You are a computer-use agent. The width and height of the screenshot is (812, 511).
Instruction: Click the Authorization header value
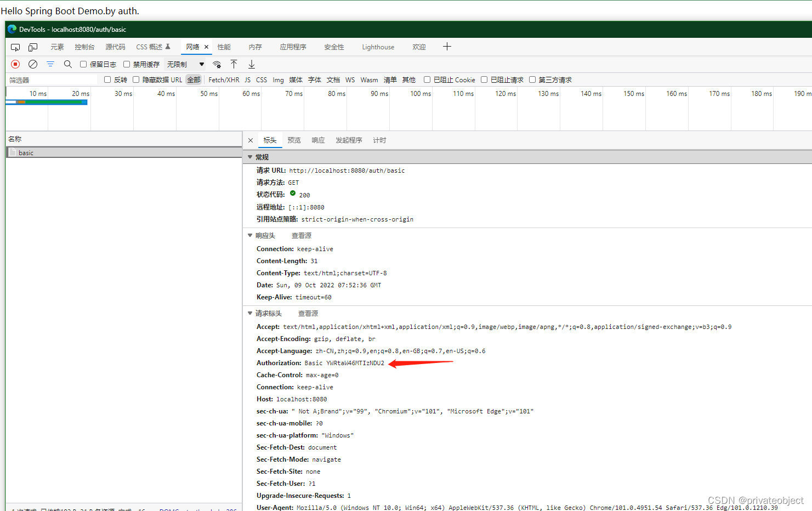(344, 363)
